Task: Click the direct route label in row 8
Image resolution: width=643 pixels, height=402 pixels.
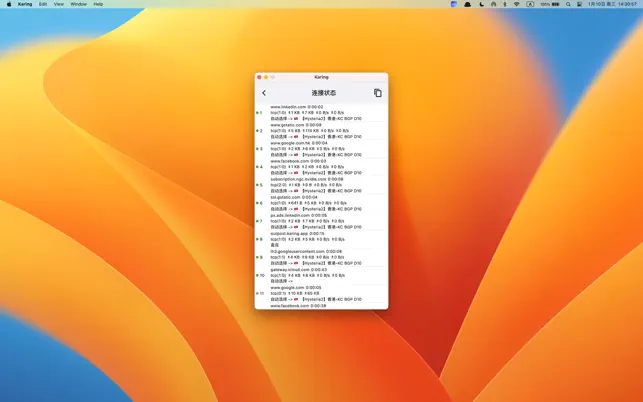Action: (x=274, y=245)
